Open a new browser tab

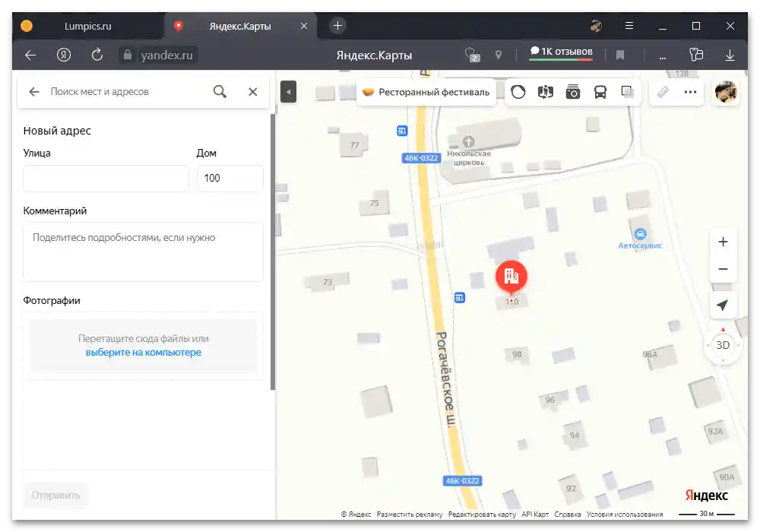coord(338,25)
